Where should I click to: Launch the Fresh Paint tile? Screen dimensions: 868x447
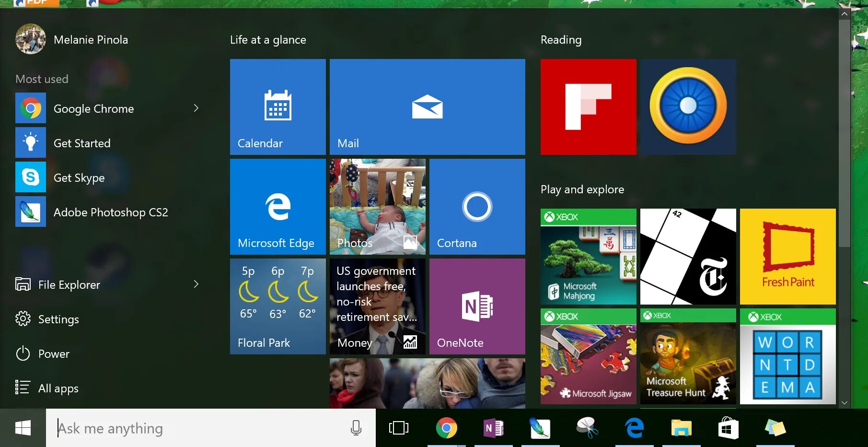tap(788, 257)
